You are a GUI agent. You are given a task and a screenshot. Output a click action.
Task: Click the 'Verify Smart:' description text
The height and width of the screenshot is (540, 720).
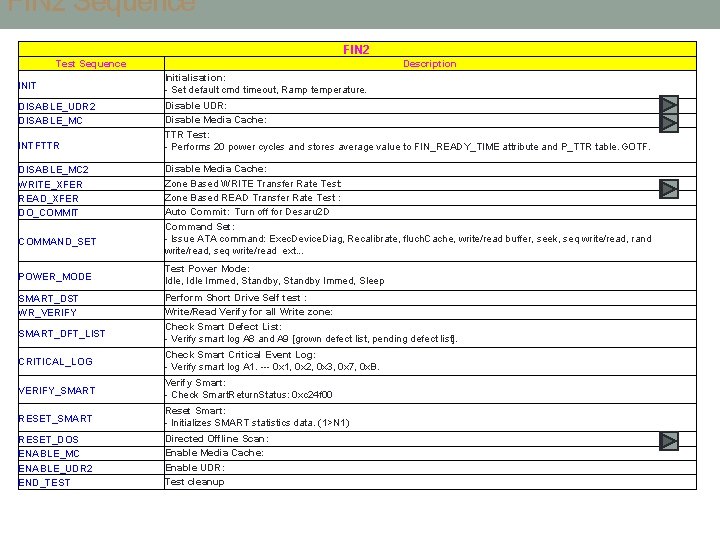click(x=196, y=382)
